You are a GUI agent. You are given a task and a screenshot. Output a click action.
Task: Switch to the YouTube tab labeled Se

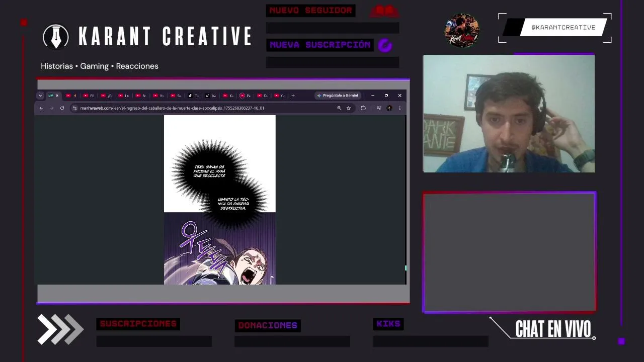coord(176,96)
